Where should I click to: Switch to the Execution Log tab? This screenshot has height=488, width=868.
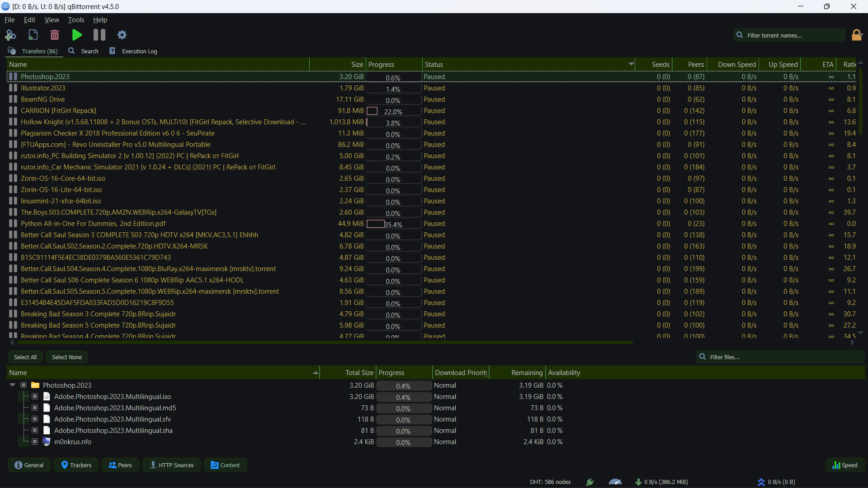click(134, 51)
